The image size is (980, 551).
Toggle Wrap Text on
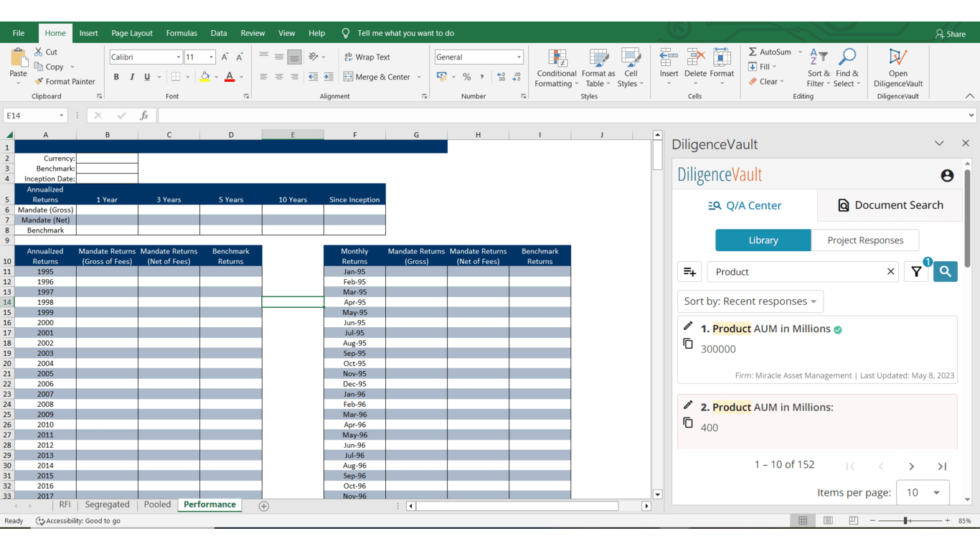pyautogui.click(x=367, y=57)
